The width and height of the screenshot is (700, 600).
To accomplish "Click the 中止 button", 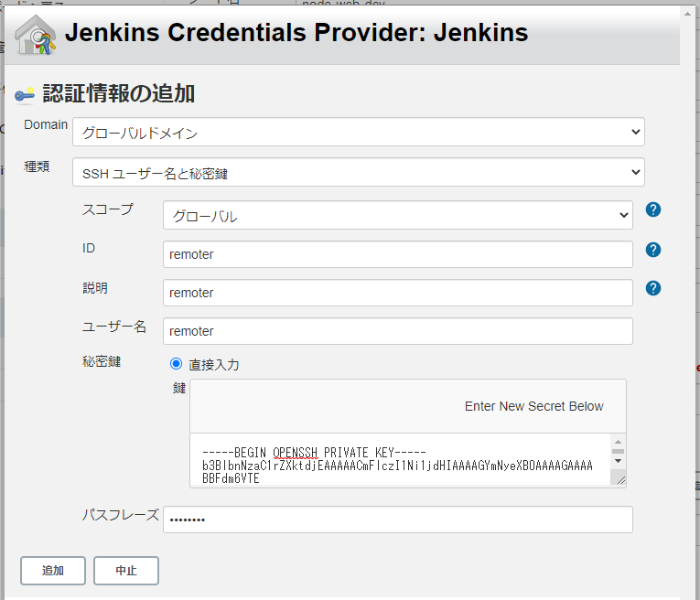I will [126, 570].
